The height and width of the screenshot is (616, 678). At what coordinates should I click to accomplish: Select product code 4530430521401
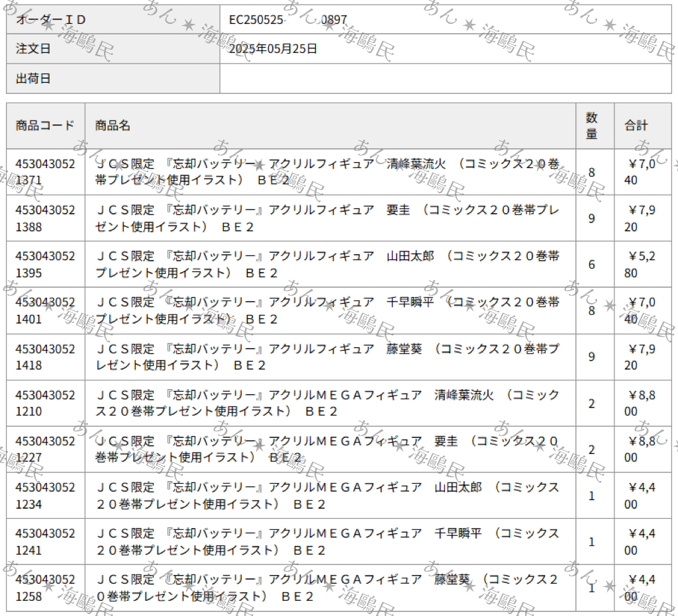click(x=46, y=310)
